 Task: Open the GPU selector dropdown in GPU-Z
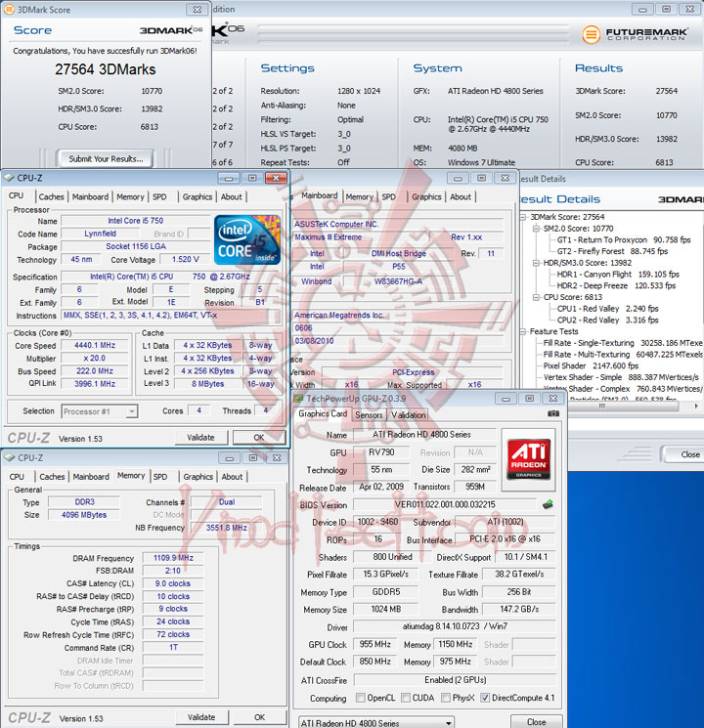point(448,722)
